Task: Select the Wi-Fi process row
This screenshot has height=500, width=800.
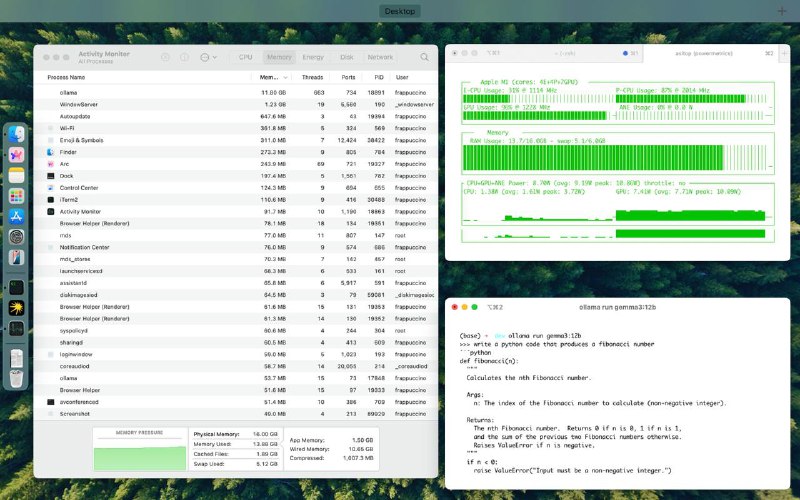Action: 236,129
